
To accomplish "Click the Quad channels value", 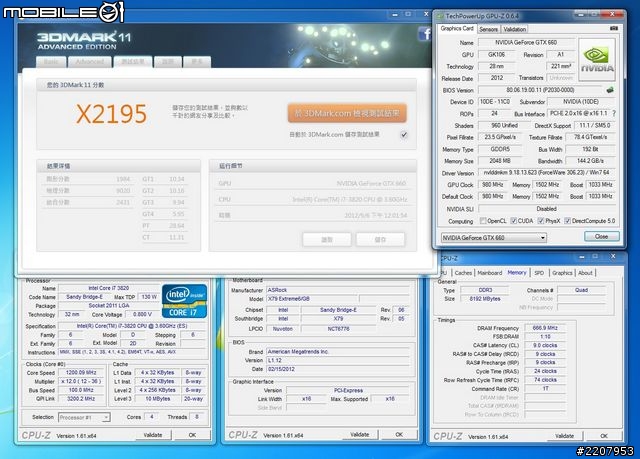I will point(582,290).
